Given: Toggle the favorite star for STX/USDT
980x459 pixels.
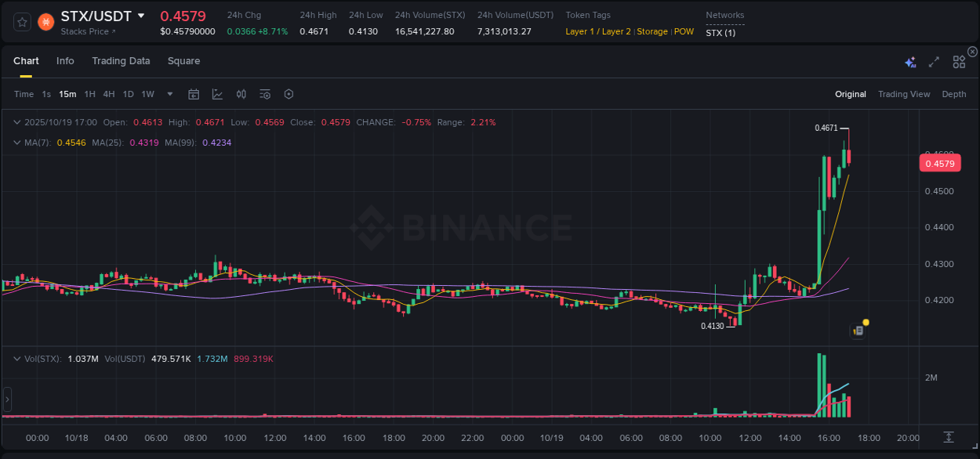Looking at the screenshot, I should pyautogui.click(x=21, y=22).
